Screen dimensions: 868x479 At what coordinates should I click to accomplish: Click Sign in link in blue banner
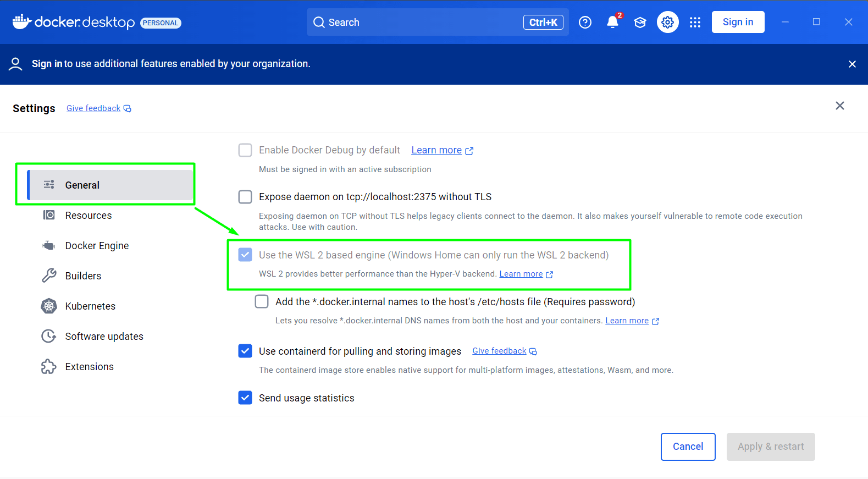pos(47,64)
